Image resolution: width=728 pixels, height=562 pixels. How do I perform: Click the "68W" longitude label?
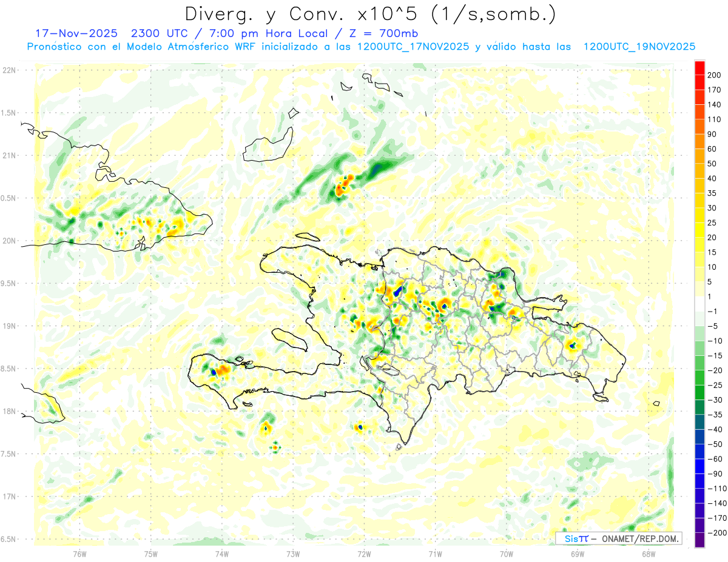pyautogui.click(x=649, y=553)
